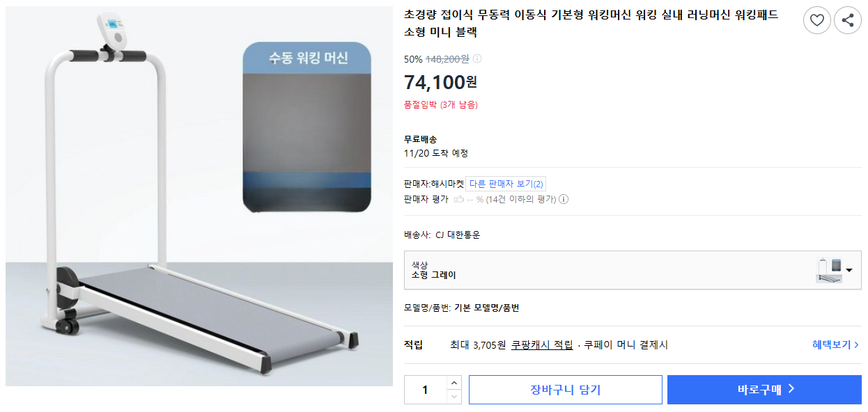Toggle the wishlist heart icon
Viewport: 868px width, 412px height.
click(x=817, y=20)
